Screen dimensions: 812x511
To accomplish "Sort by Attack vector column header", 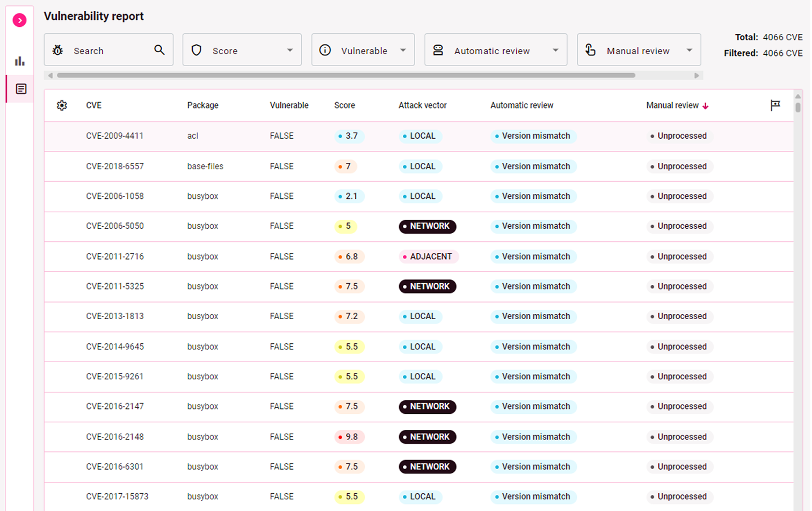I will click(x=422, y=105).
